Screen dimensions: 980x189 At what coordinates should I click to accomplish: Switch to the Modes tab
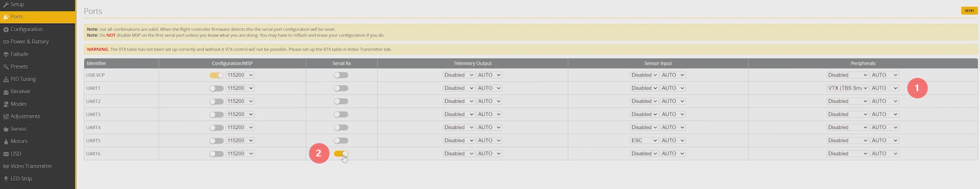(x=19, y=104)
